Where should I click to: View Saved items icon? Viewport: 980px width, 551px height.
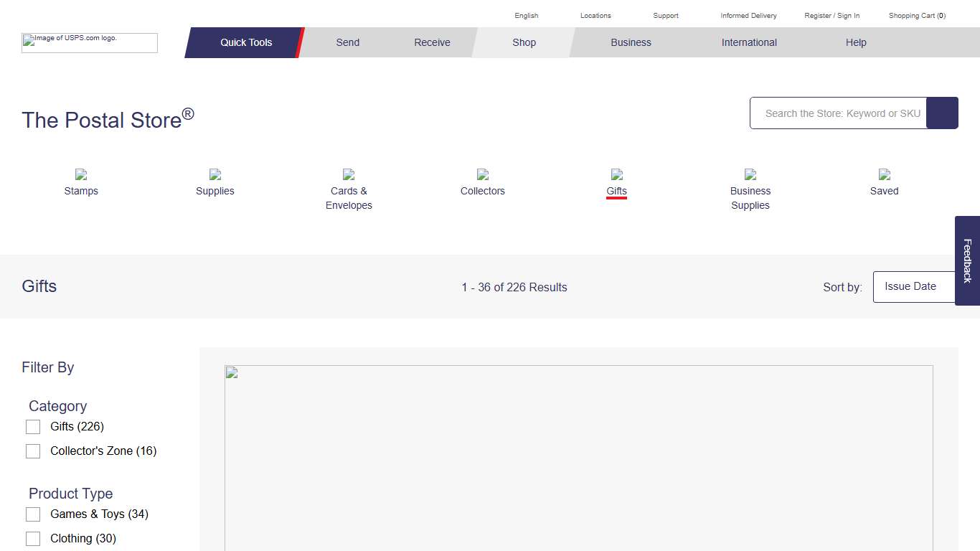pos(884,174)
